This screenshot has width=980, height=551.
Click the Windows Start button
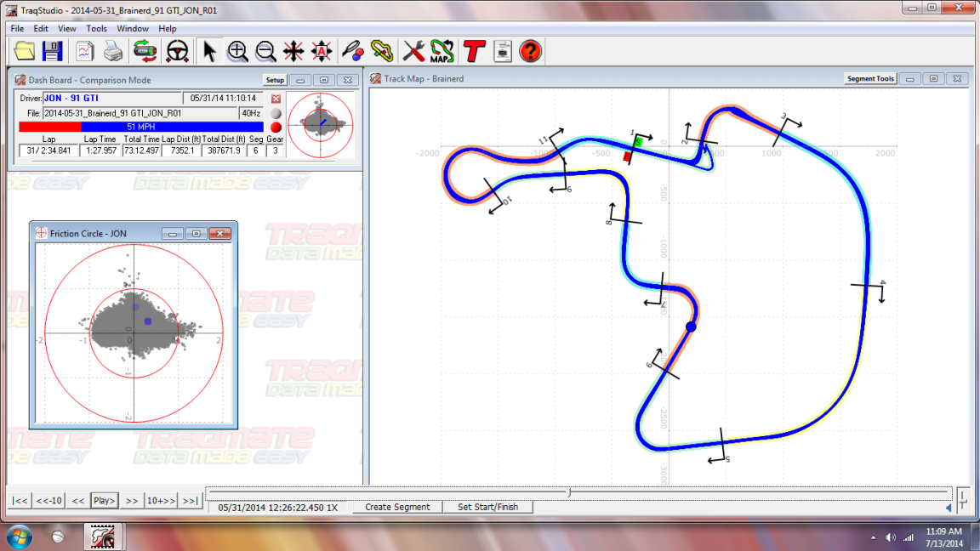coord(20,537)
